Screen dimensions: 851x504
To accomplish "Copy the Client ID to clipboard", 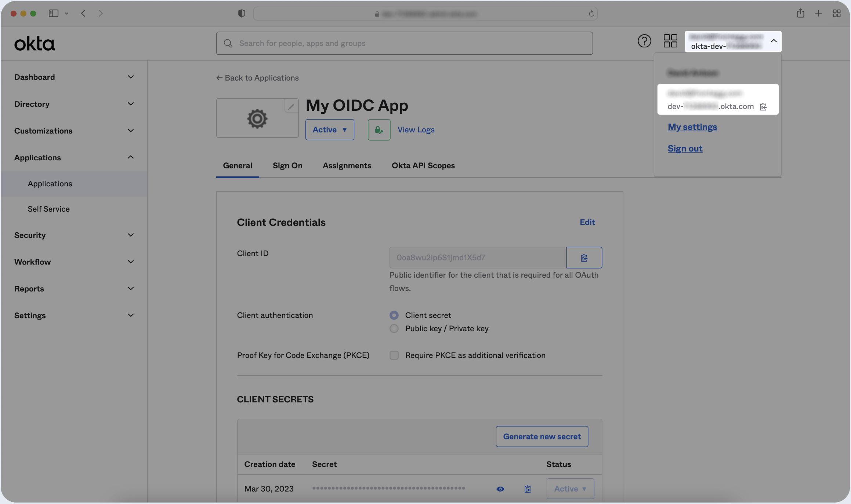I will click(584, 258).
